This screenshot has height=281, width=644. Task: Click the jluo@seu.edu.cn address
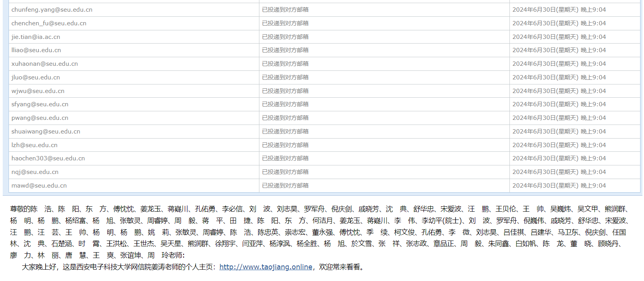[x=36, y=77]
